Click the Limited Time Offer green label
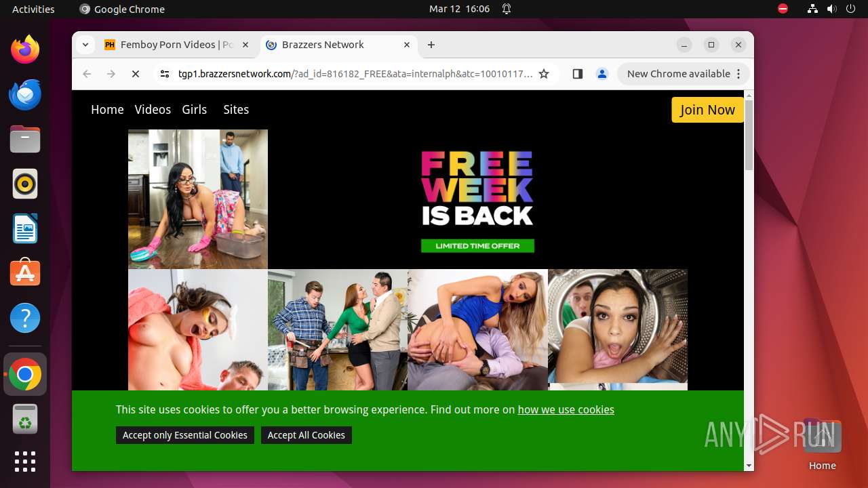The height and width of the screenshot is (488, 868). 477,246
